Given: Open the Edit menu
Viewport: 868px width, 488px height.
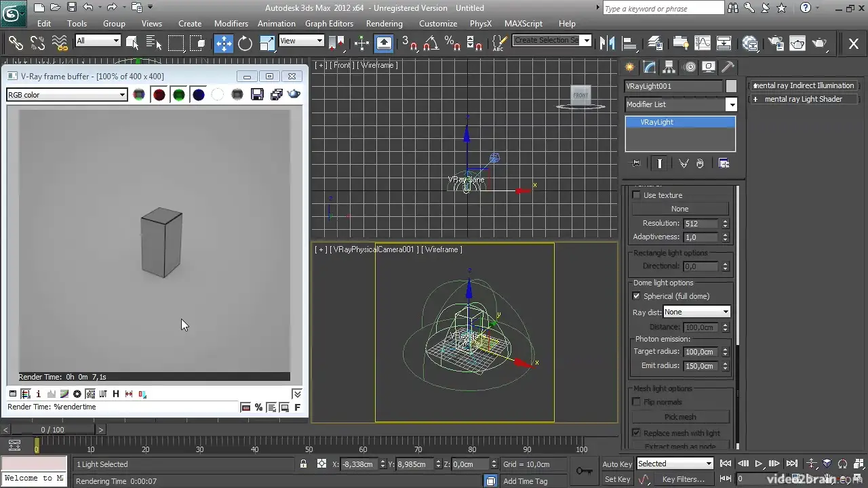Looking at the screenshot, I should (x=44, y=24).
